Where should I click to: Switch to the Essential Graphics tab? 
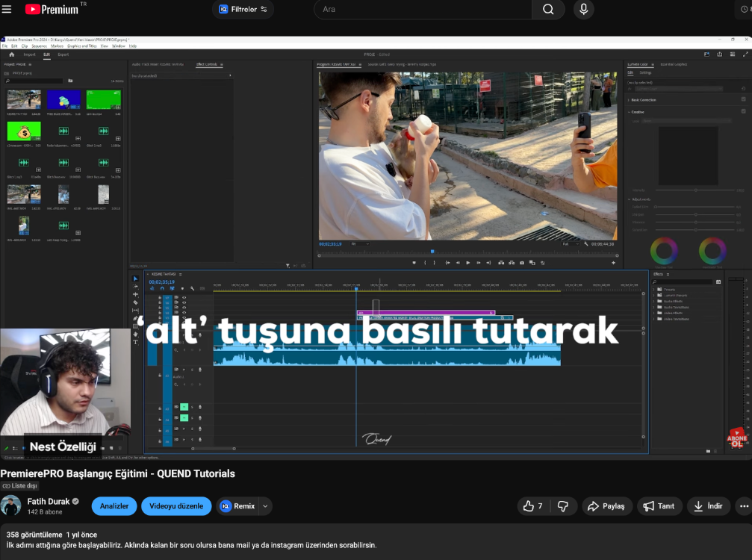(x=674, y=64)
